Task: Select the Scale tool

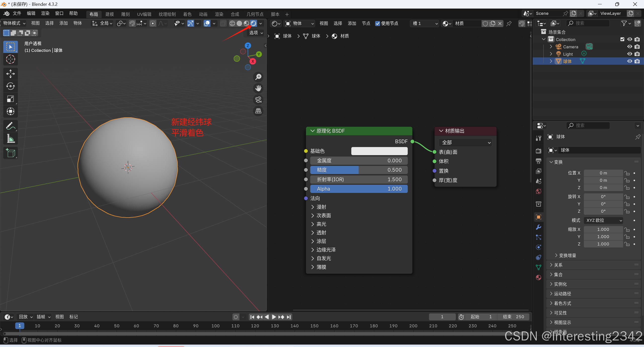Action: click(10, 99)
